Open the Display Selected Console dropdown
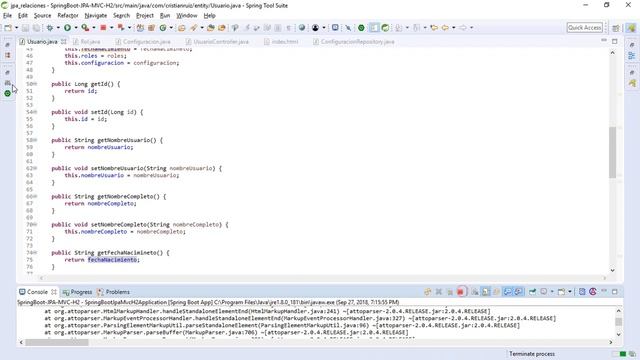Image resolution: width=640 pixels, height=360 pixels. click(x=552, y=292)
